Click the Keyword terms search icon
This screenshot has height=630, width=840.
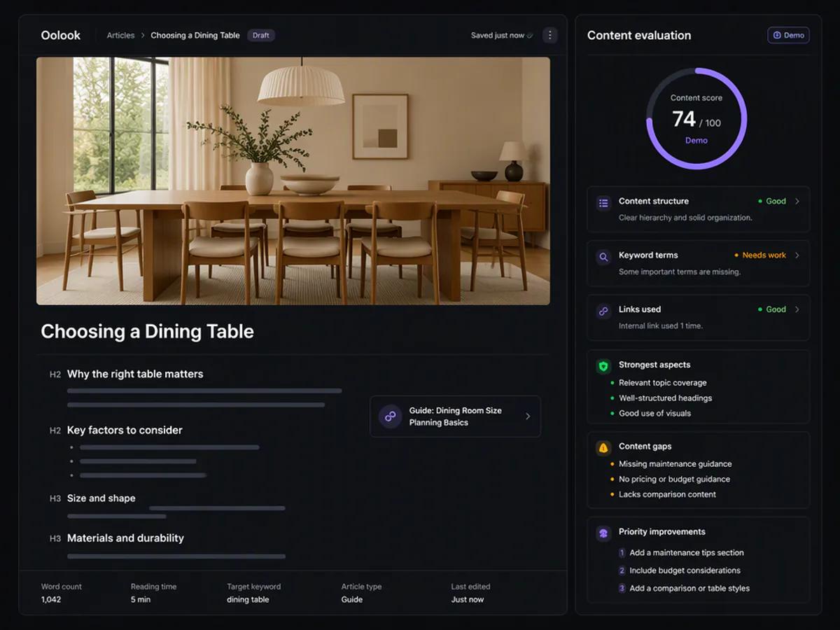click(603, 257)
